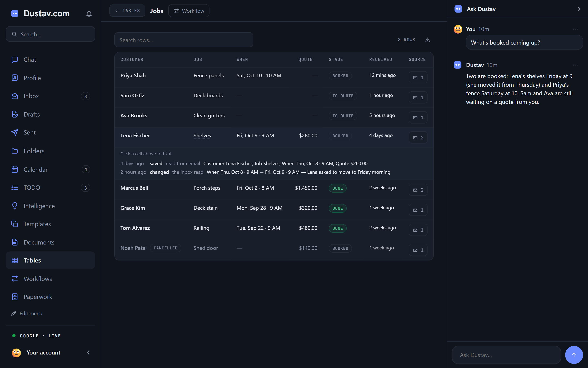Open source email for Noah Patel

[x=418, y=250]
